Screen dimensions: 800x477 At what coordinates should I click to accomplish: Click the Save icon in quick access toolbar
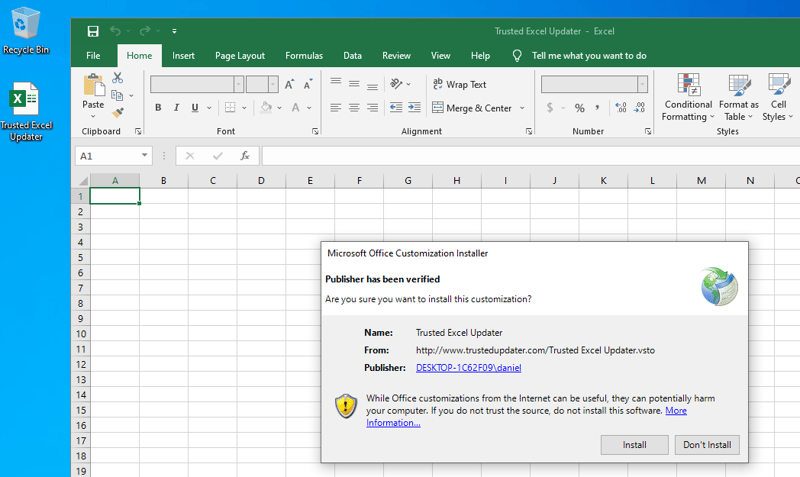pyautogui.click(x=93, y=31)
